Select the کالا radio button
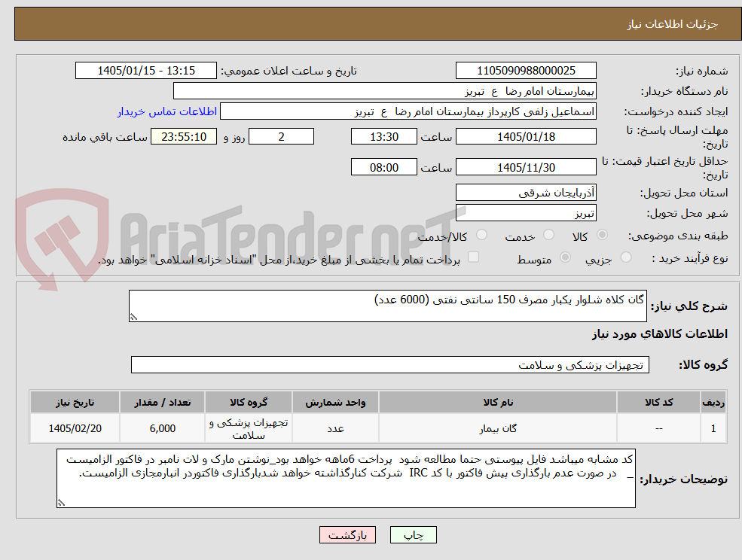This screenshot has height=560, width=742. pyautogui.click(x=603, y=235)
